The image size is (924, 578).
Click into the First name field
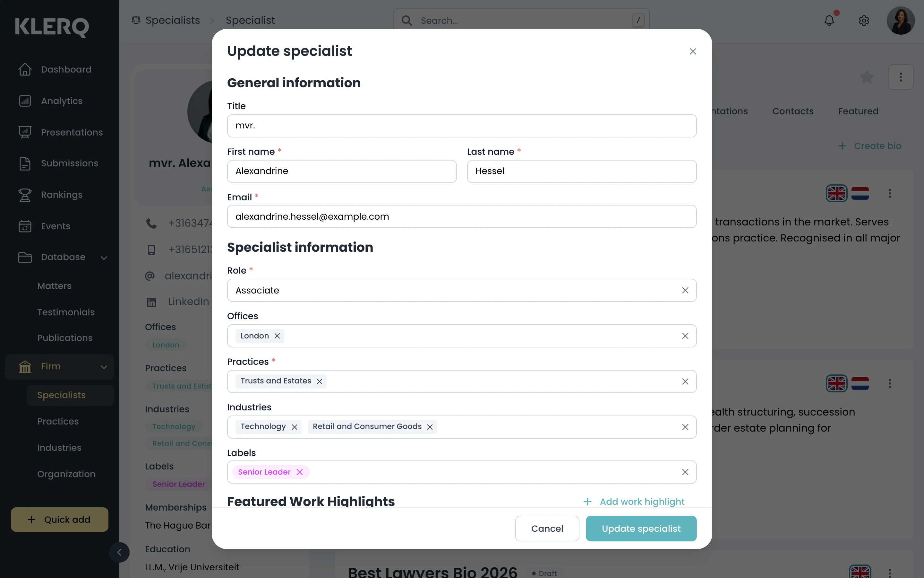click(342, 171)
